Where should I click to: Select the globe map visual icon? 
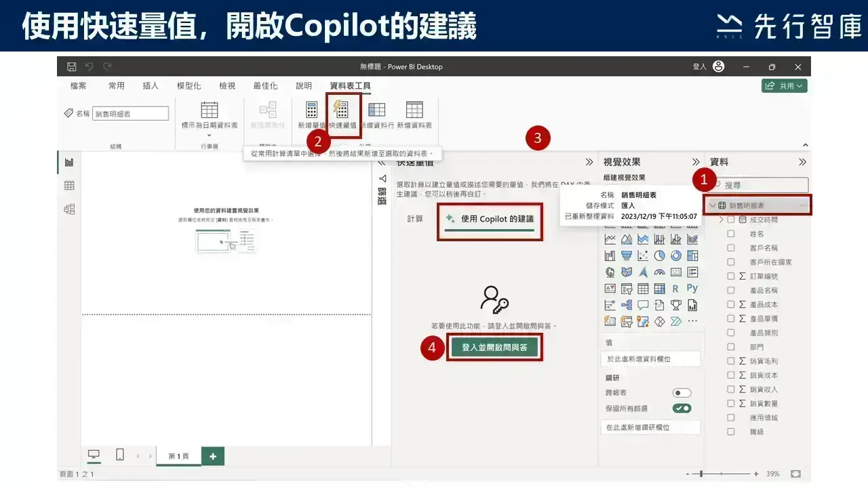point(610,272)
